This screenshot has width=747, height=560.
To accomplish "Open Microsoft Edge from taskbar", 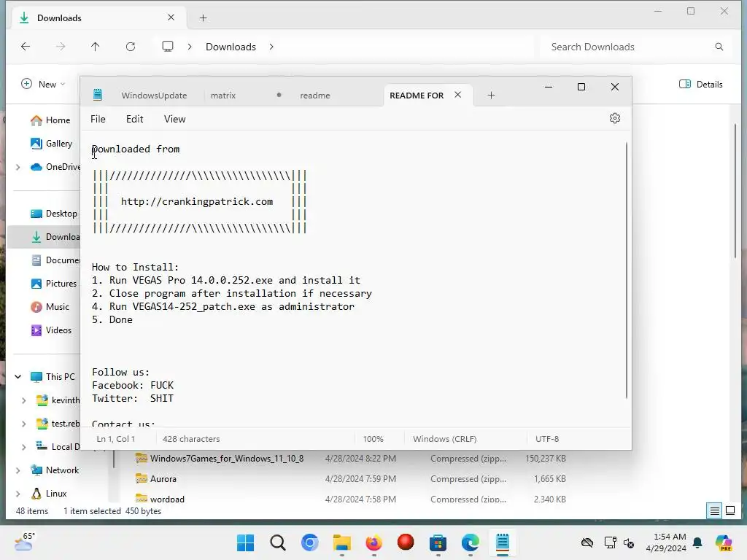I will (x=471, y=542).
